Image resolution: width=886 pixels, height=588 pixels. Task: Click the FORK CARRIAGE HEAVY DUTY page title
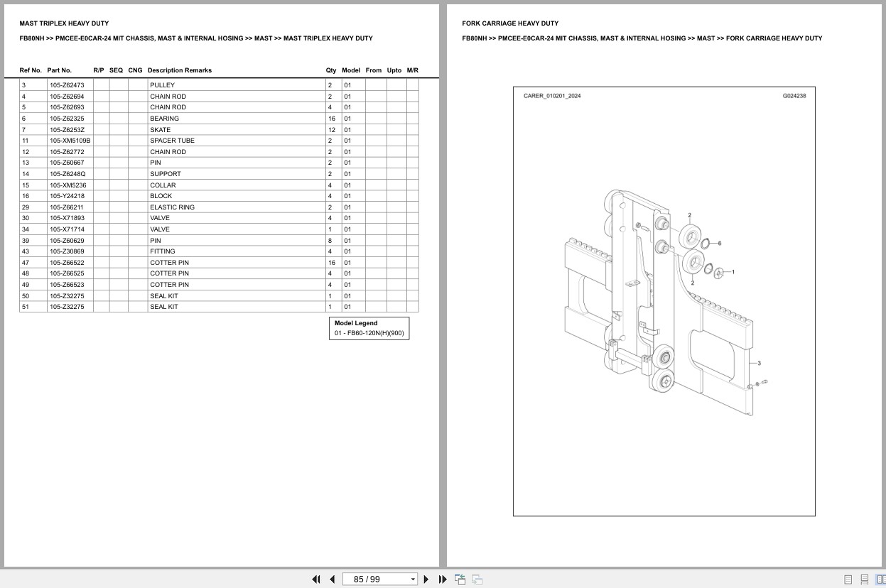pos(510,23)
